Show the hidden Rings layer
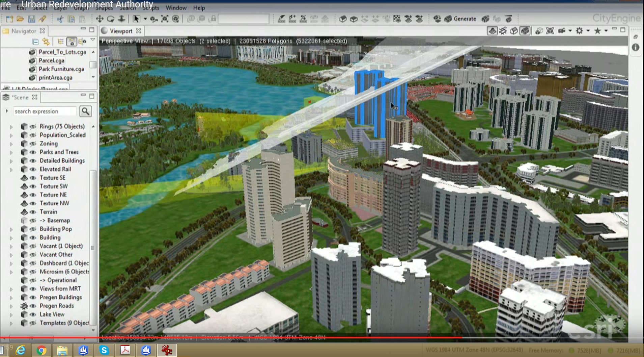This screenshot has height=357, width=644. tap(33, 127)
